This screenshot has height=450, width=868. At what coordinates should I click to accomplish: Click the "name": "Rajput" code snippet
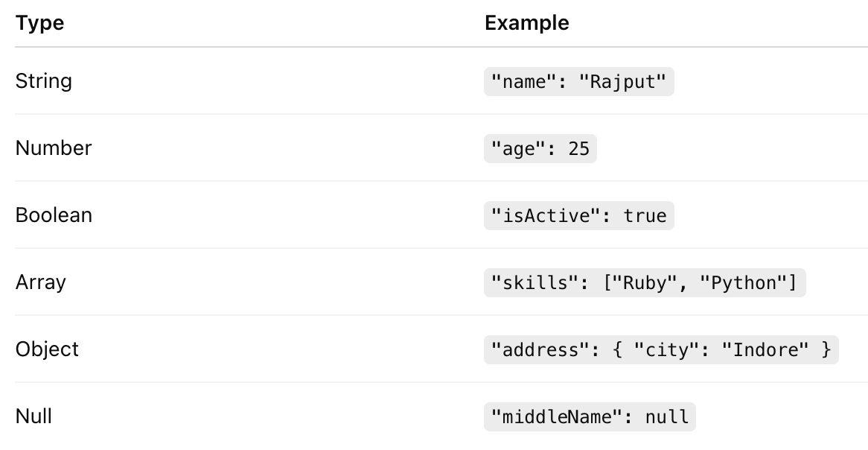coord(579,81)
